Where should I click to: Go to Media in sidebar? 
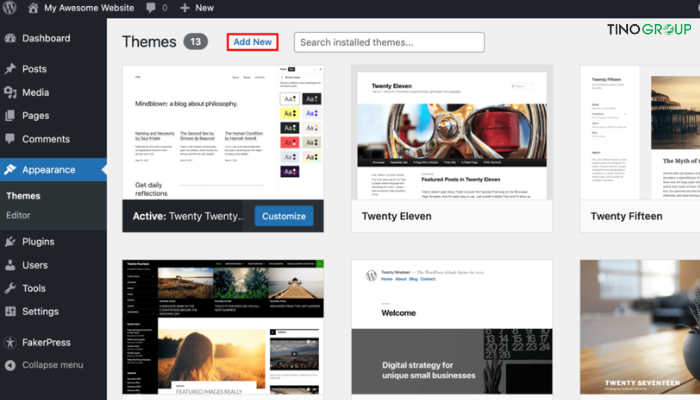[x=36, y=92]
